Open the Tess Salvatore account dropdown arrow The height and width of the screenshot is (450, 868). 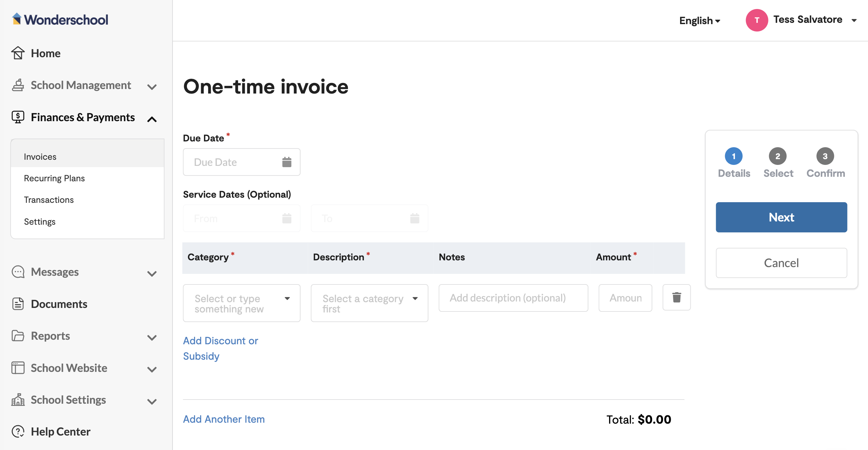pos(854,21)
